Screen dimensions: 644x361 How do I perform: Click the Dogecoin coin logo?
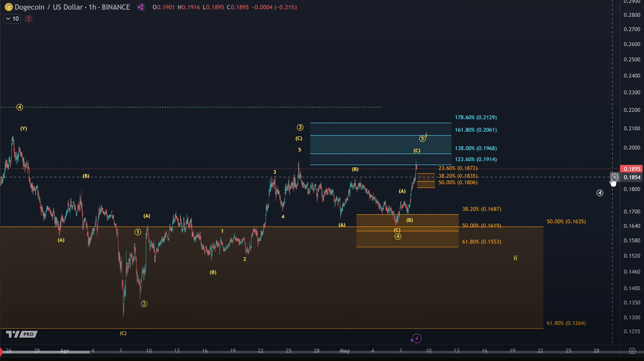pos(8,7)
